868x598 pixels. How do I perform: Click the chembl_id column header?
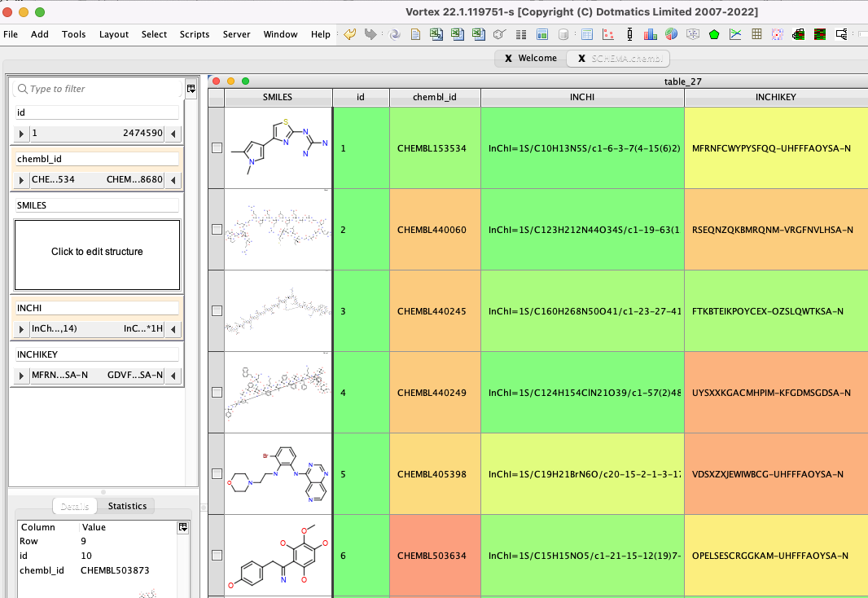pos(435,97)
